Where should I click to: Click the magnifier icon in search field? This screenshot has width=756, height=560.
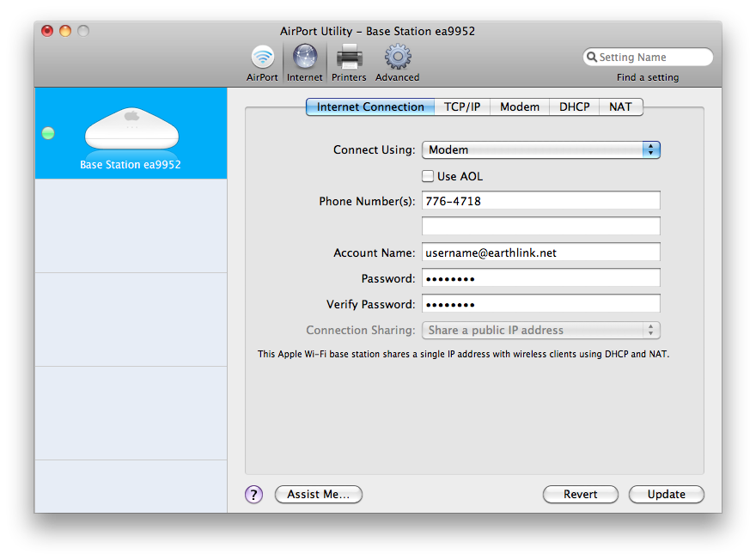(x=591, y=58)
